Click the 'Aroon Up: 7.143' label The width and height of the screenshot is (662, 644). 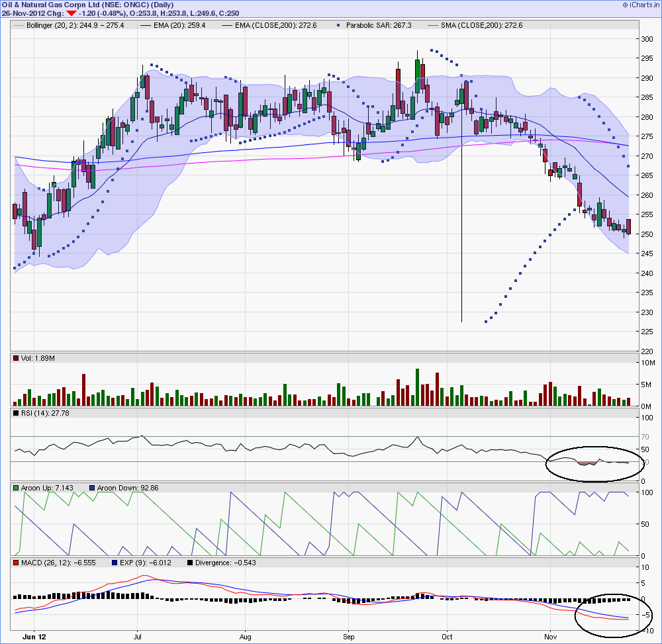tap(47, 488)
